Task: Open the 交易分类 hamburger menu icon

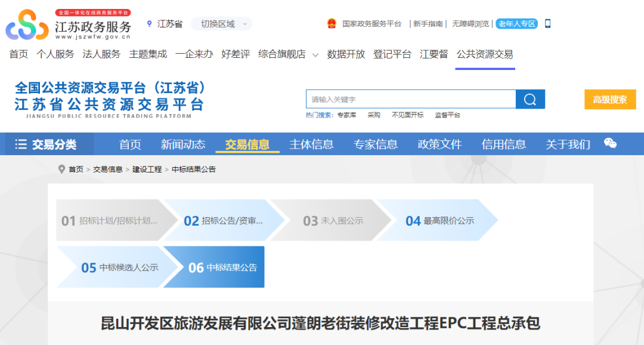Action: coord(21,144)
